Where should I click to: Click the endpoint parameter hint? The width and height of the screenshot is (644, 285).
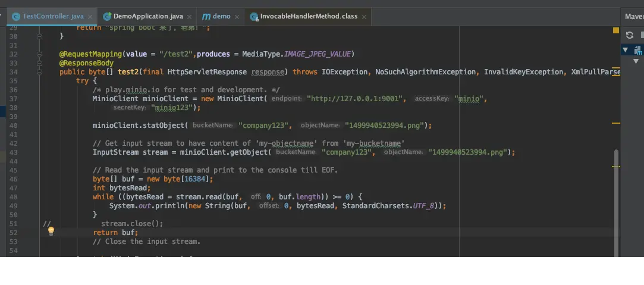pyautogui.click(x=287, y=99)
